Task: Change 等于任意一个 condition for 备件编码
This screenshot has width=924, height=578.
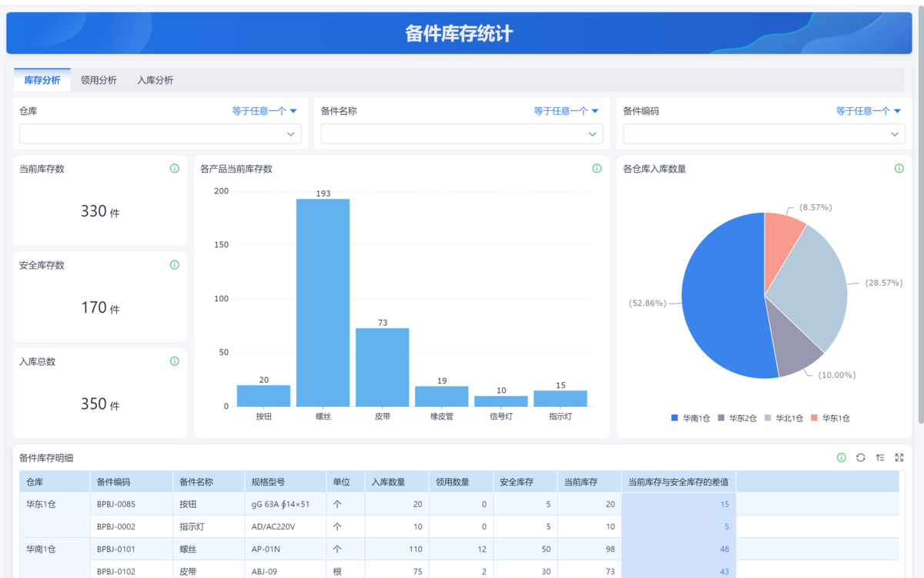Action: tap(869, 111)
